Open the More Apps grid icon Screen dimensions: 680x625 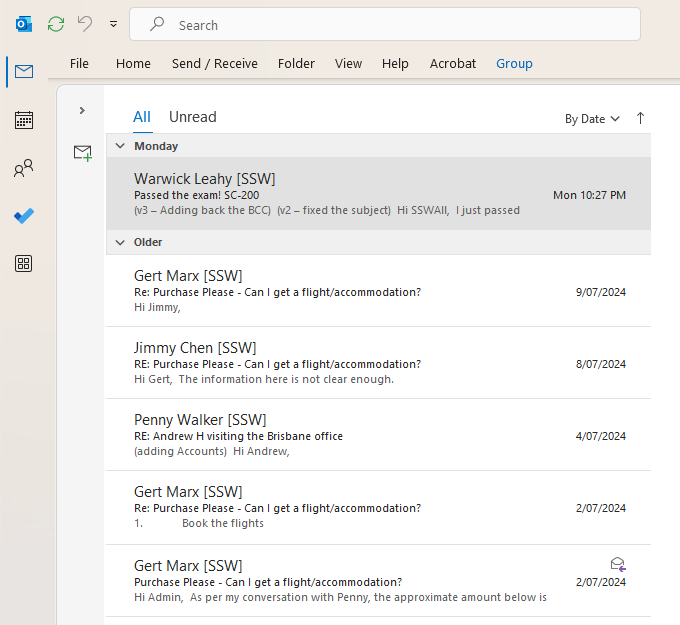coord(24,264)
